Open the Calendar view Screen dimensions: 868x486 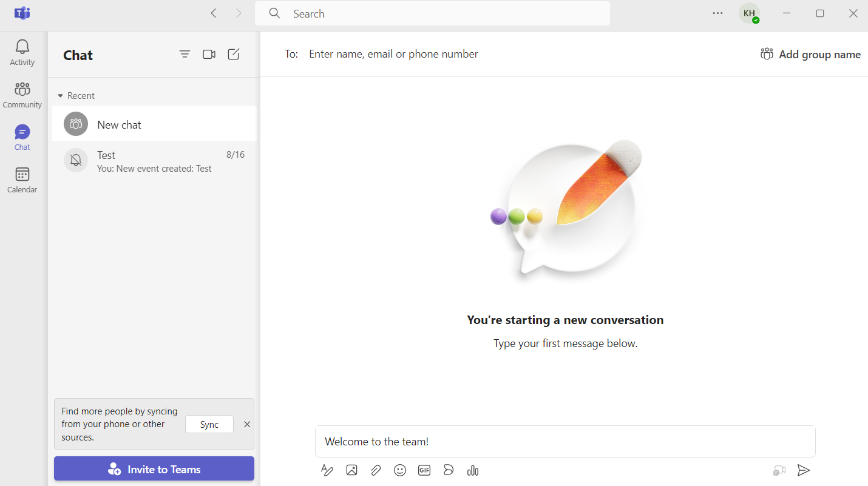point(22,180)
